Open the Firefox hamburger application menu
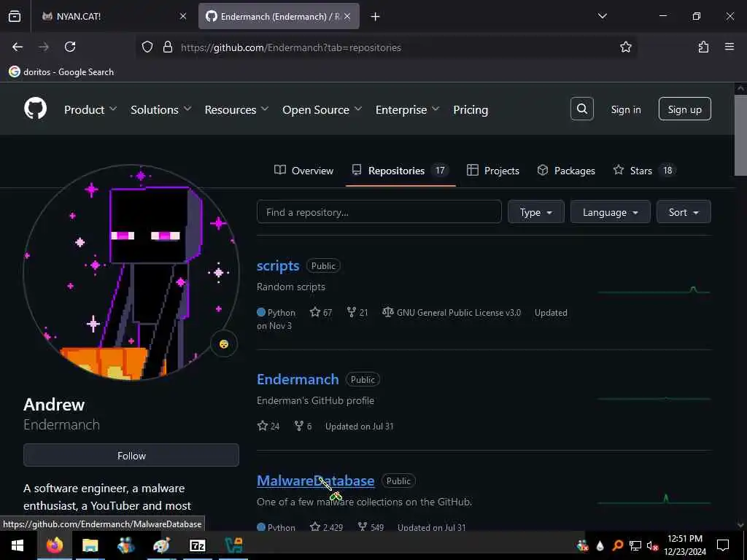 pos(729,47)
